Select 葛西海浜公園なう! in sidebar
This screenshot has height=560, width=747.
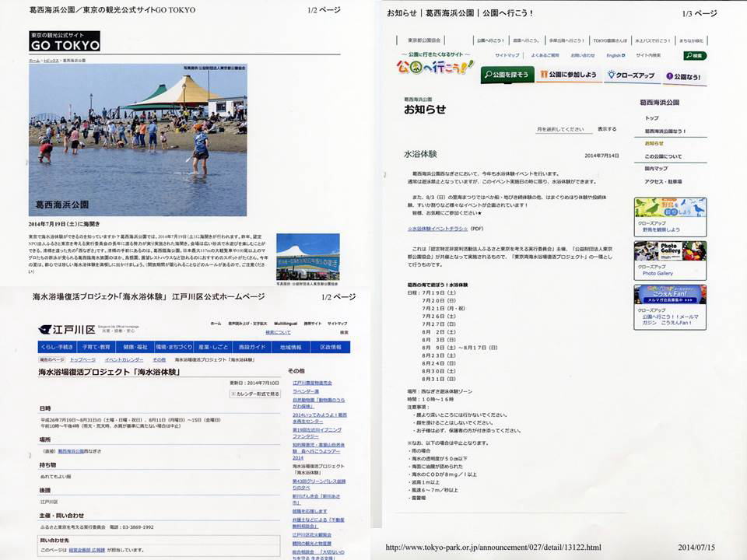point(665,131)
